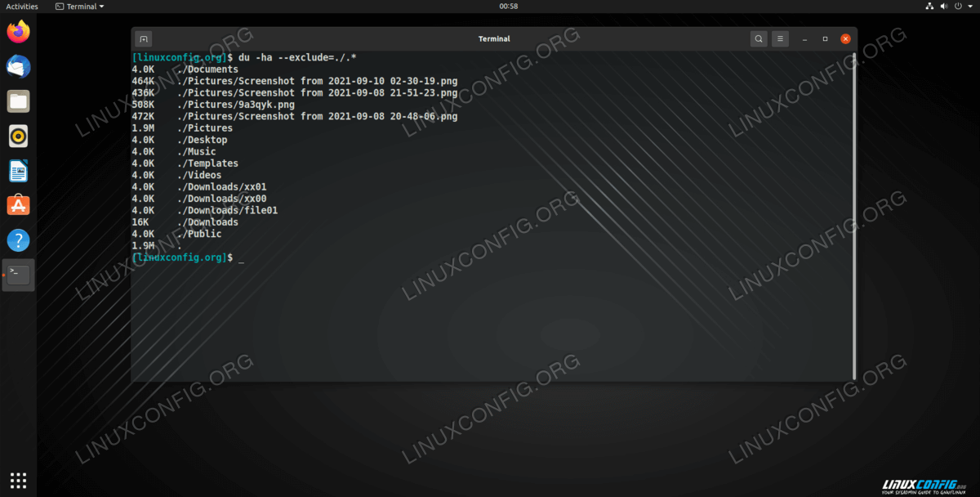Click the new tab button in Terminal
This screenshot has height=497, width=980.
pos(143,38)
